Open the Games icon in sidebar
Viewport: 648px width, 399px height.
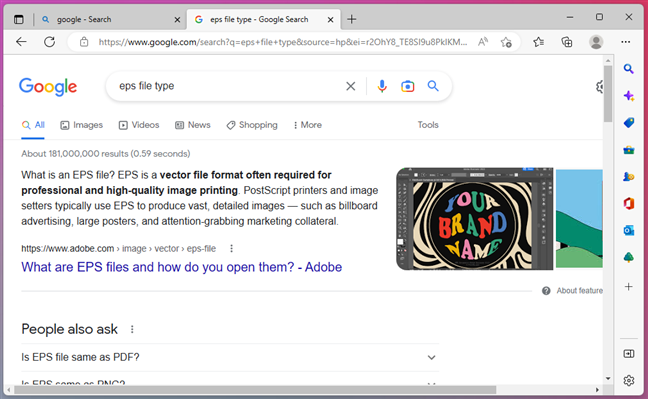pyautogui.click(x=629, y=177)
